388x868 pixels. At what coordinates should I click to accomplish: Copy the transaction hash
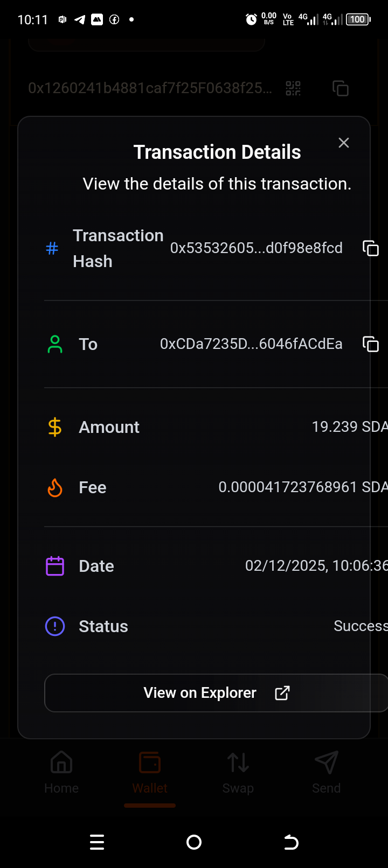(x=371, y=248)
